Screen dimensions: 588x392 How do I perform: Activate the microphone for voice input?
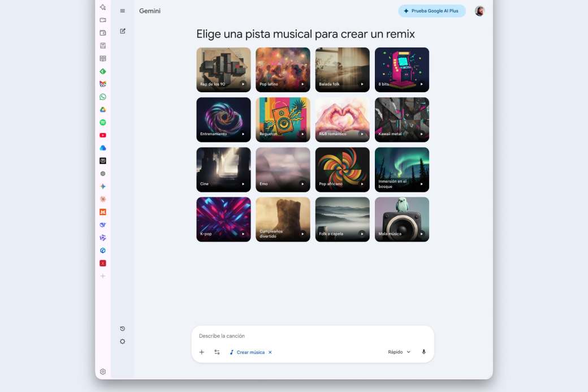click(423, 352)
